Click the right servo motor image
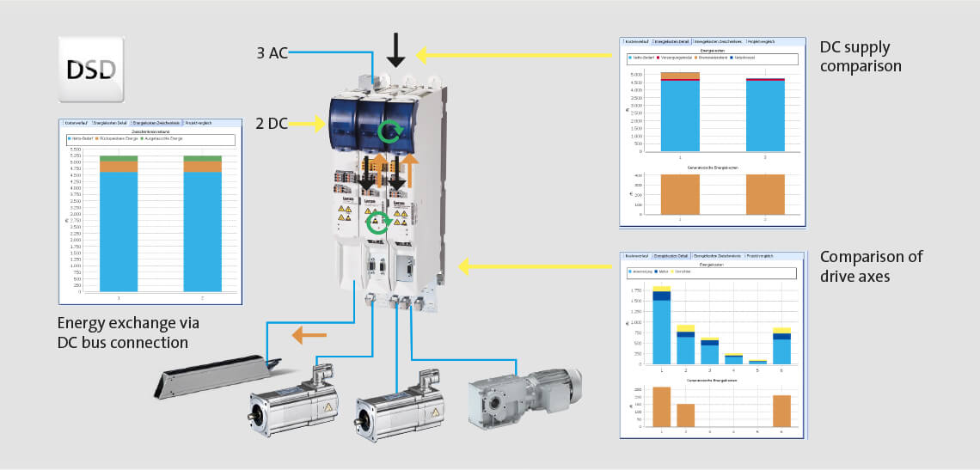 coord(400,406)
